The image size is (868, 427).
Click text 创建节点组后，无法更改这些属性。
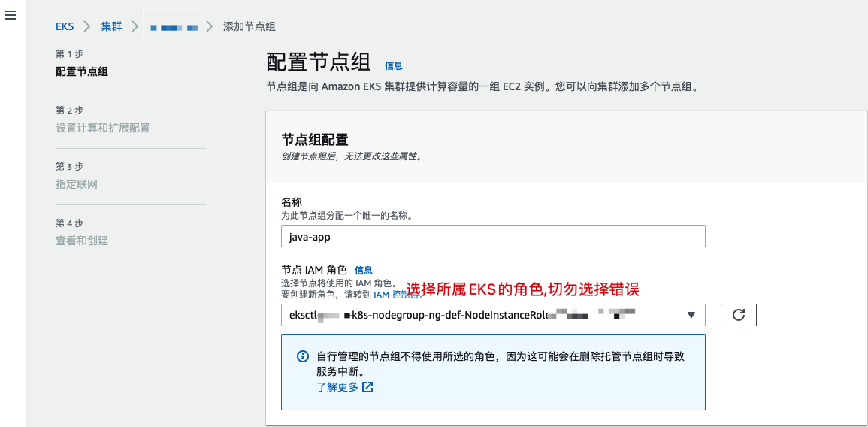[352, 156]
